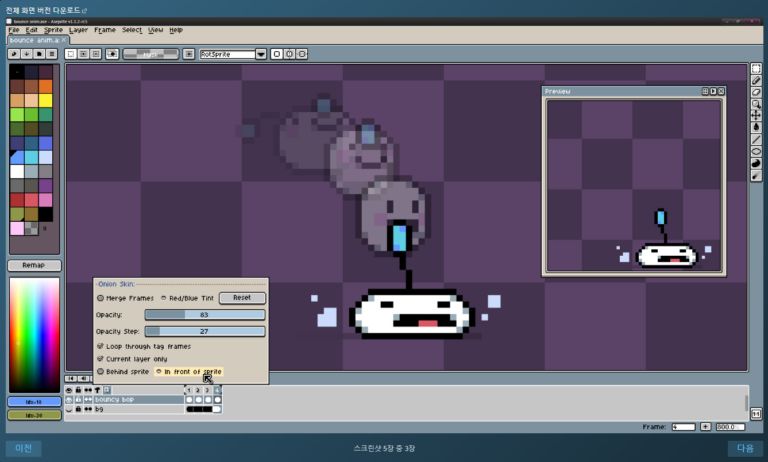The width and height of the screenshot is (768, 462).
Task: Click the sort palette arrow icon
Action: 26,54
